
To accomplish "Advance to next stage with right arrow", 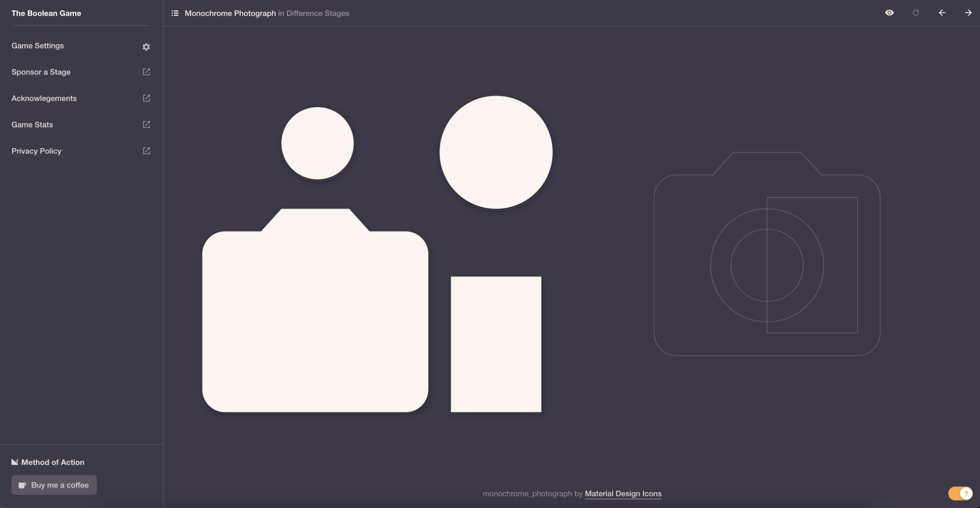I will [968, 13].
